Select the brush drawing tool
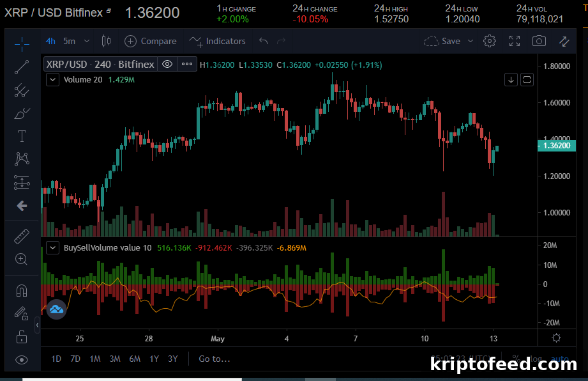 click(22, 113)
